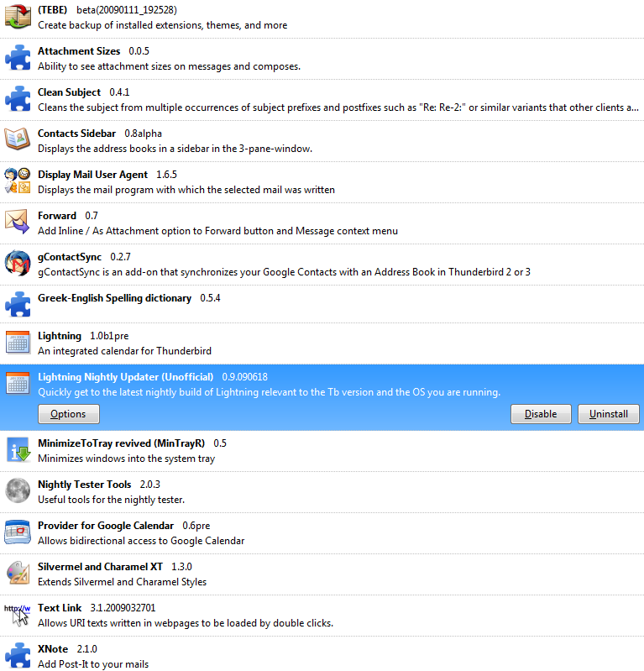Click the Text Link http cursor icon
Image resolution: width=644 pixels, height=671 pixels.
18,615
